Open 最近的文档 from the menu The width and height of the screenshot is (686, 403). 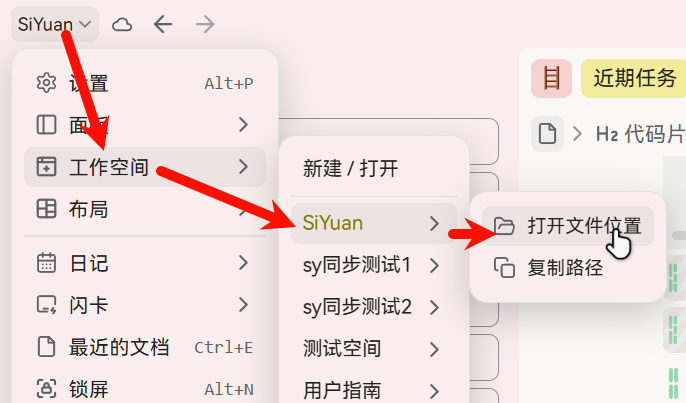(x=145, y=347)
